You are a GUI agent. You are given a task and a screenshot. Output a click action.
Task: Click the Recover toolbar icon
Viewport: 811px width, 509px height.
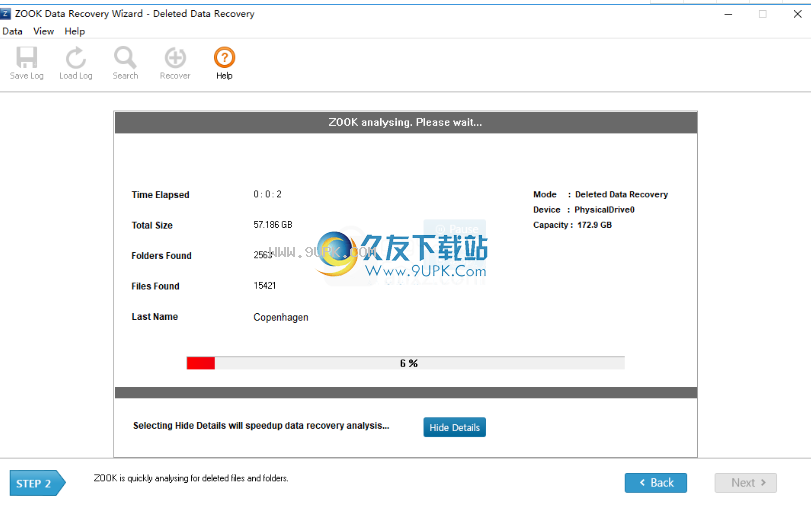click(175, 63)
